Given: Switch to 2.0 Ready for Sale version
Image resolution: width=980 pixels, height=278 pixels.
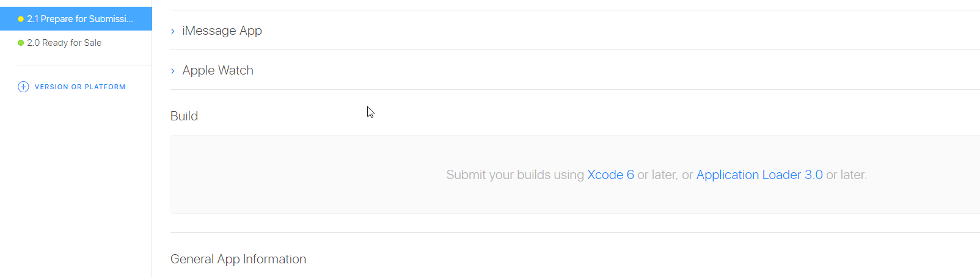Looking at the screenshot, I should click(x=64, y=43).
